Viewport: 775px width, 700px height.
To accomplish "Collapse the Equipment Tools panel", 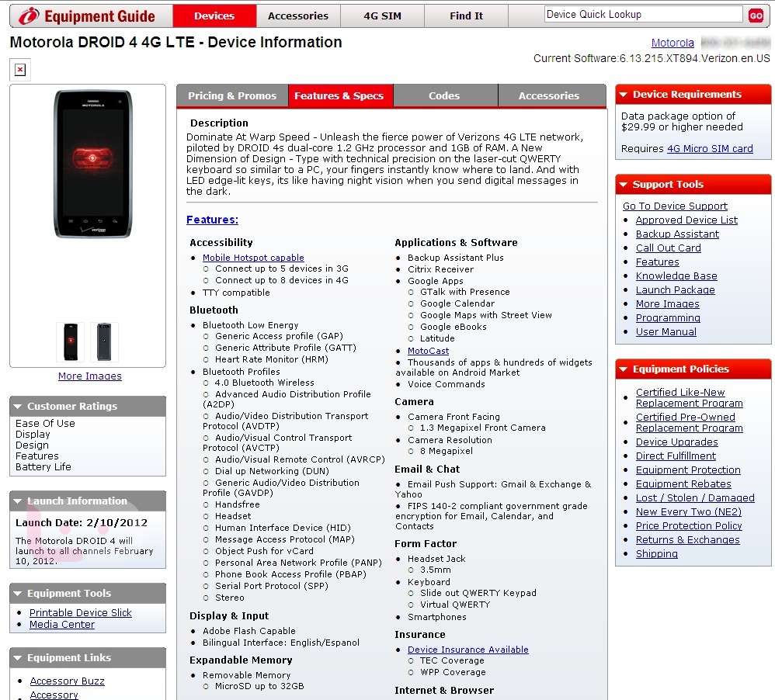I will coord(18,593).
